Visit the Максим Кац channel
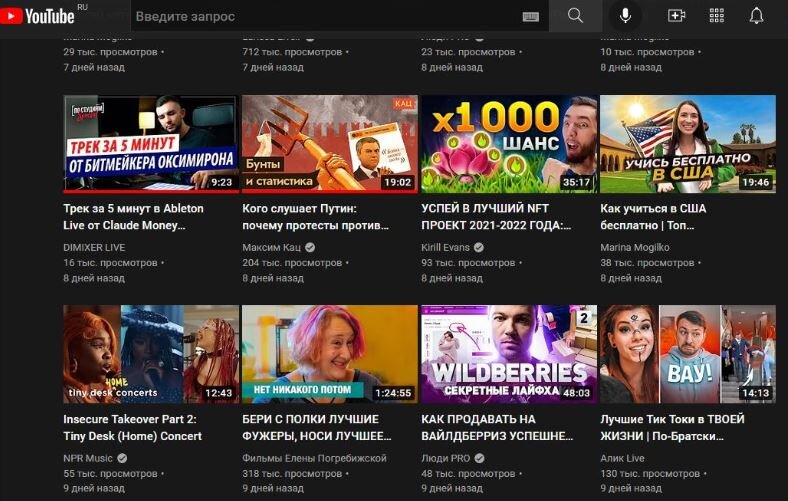This screenshot has height=501, width=788. point(271,247)
